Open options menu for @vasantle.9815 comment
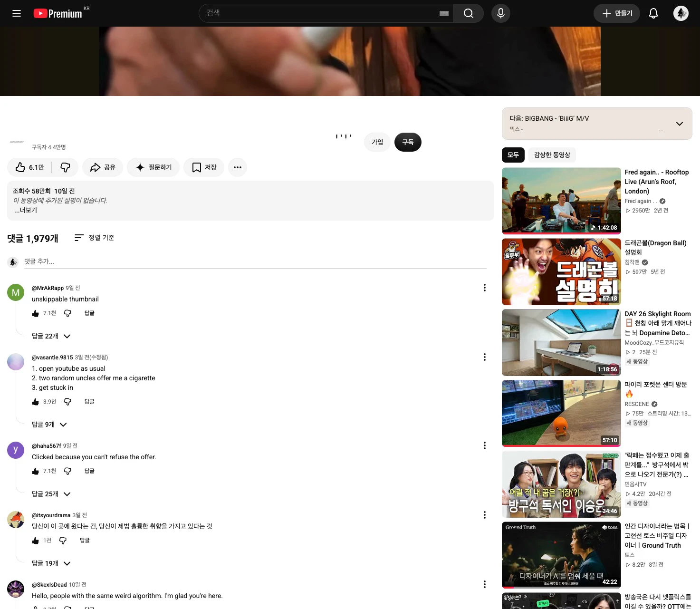Image resolution: width=700 pixels, height=609 pixels. point(484,357)
